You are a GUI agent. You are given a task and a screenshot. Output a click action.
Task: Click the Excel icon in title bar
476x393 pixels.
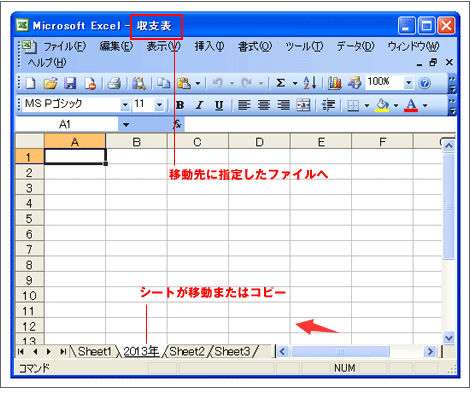point(22,25)
